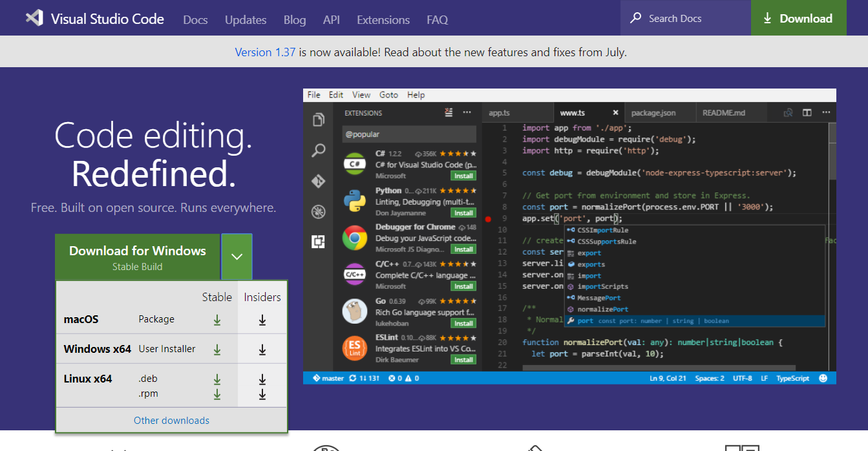Open Explorer icon in editor activity bar

pyautogui.click(x=318, y=120)
